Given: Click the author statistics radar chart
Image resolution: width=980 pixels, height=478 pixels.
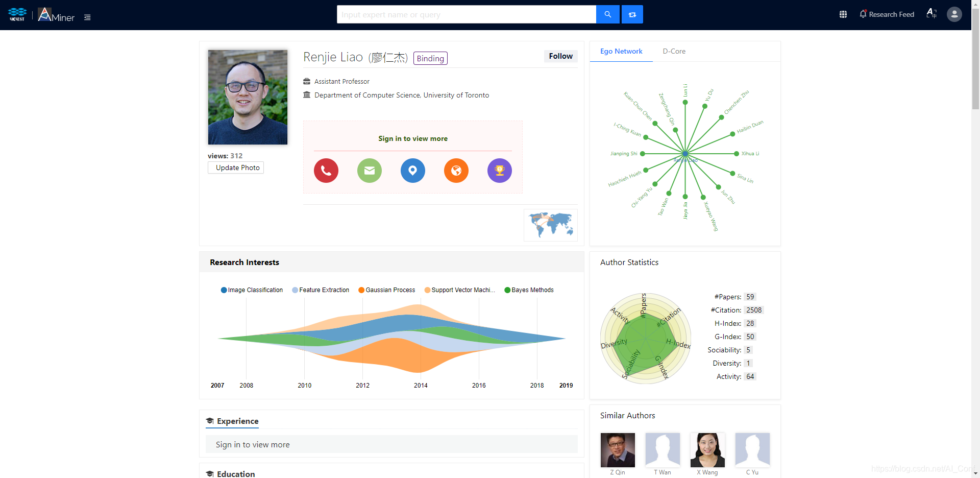Looking at the screenshot, I should 646,338.
